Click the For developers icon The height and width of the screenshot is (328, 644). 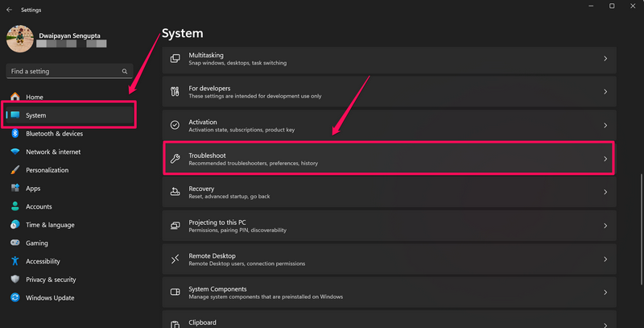click(x=175, y=92)
